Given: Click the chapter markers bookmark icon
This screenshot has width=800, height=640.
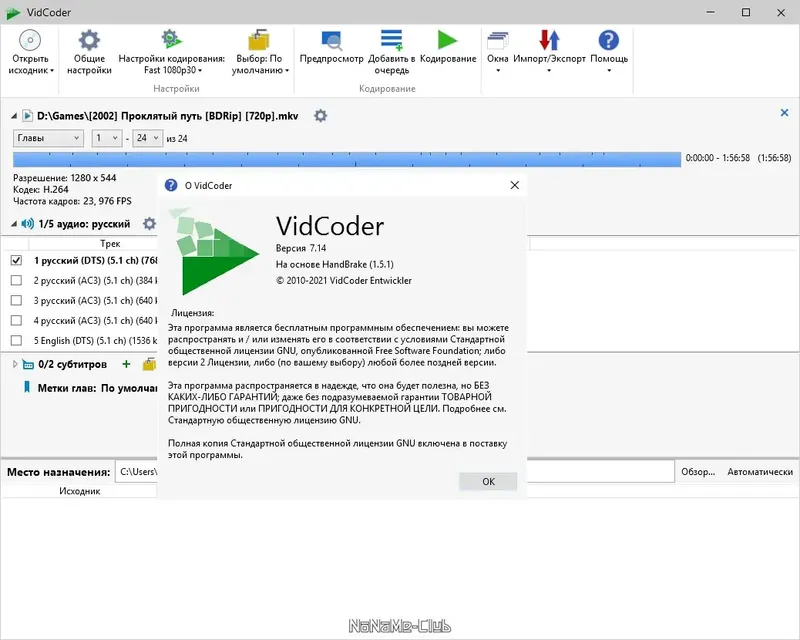Looking at the screenshot, I should (27, 387).
